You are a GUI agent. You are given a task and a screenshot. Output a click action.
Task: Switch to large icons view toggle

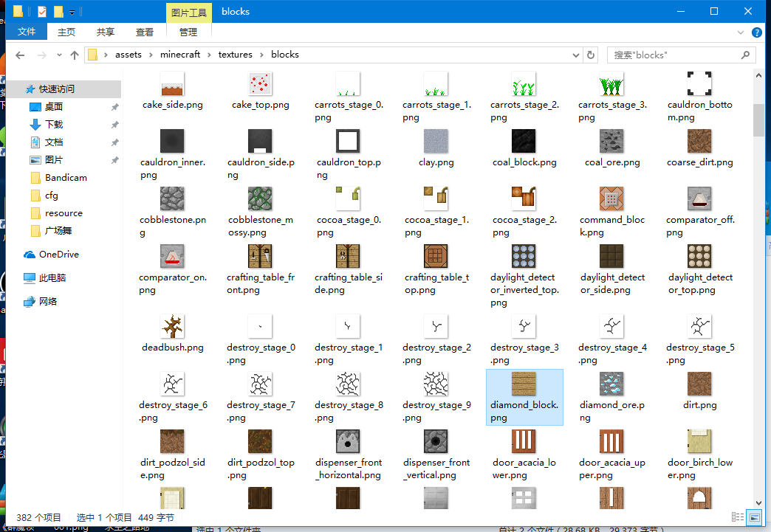point(754,517)
